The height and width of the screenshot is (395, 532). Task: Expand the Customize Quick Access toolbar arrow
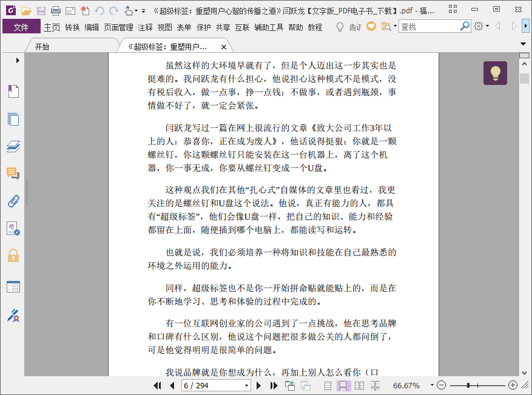tap(144, 11)
